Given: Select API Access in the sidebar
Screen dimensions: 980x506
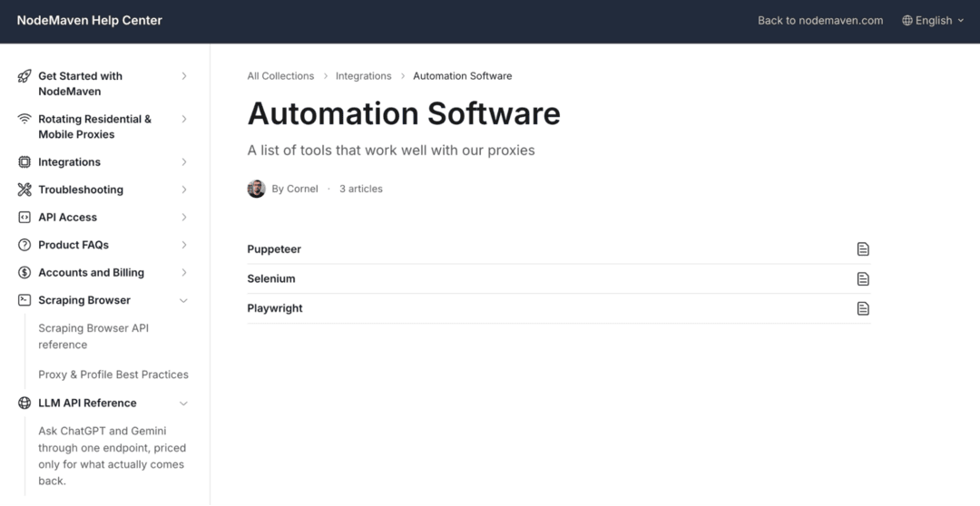Looking at the screenshot, I should pos(67,218).
